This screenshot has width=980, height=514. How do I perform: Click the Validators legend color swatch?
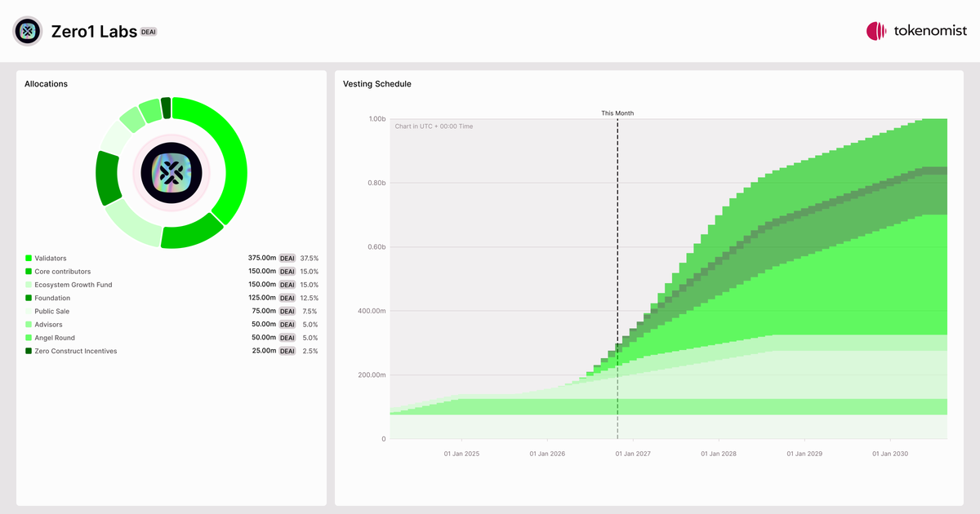29,258
